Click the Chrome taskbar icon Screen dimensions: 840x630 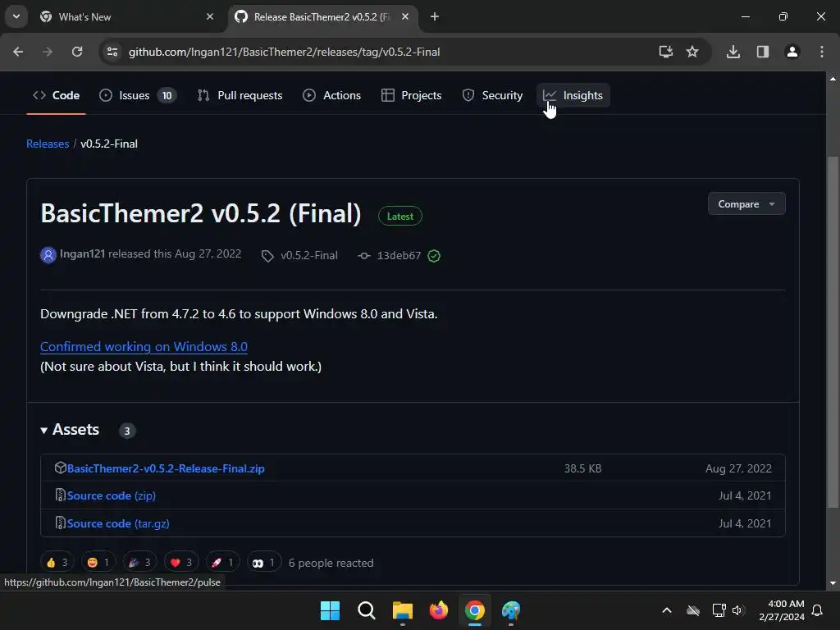pos(475,610)
